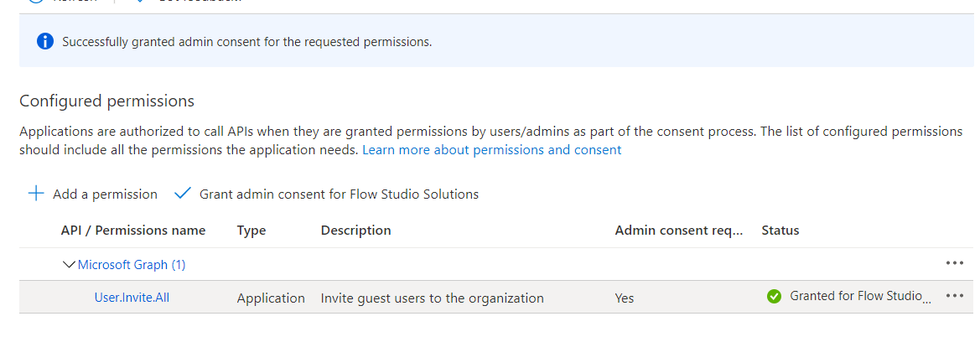
Task: Click the info icon in the success banner
Action: 45,42
